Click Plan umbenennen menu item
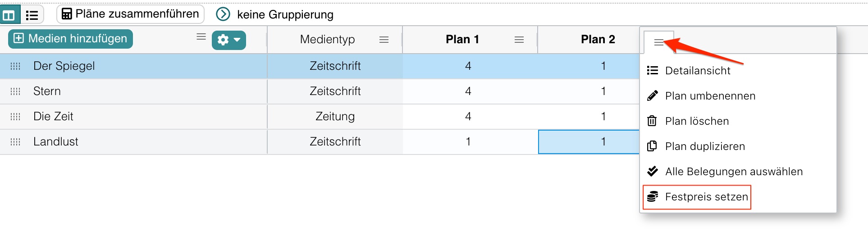The image size is (868, 236). (x=702, y=96)
